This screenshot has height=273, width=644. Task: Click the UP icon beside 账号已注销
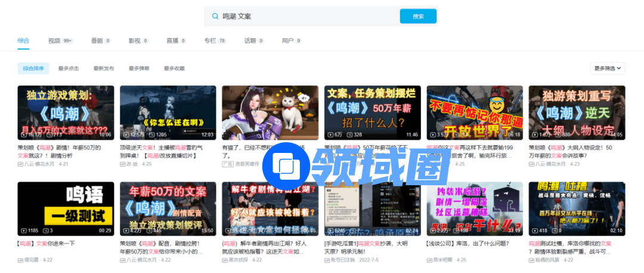click(x=327, y=260)
